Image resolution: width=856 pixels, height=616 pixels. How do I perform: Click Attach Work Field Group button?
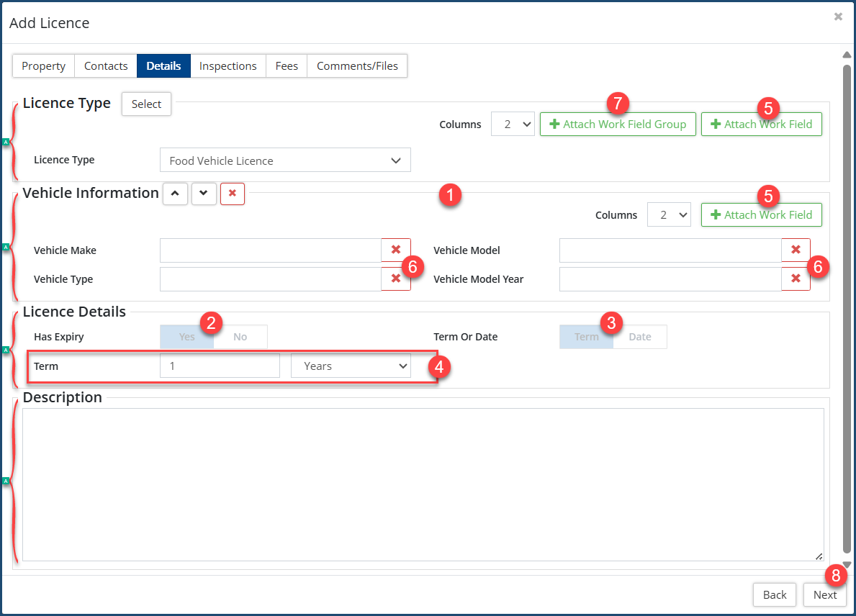click(618, 124)
